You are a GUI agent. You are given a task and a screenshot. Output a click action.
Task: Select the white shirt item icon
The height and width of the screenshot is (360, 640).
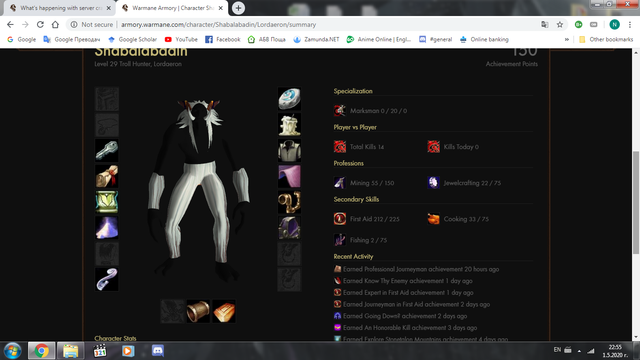pos(289,150)
